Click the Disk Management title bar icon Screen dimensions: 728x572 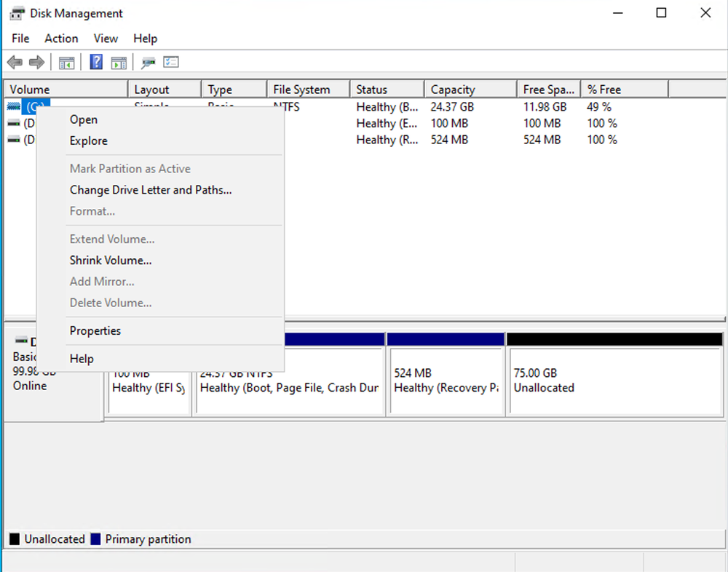(x=16, y=12)
